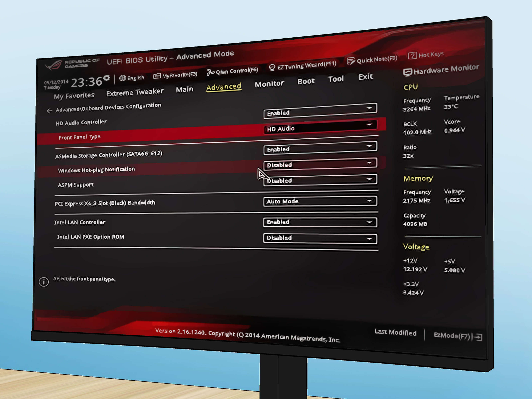The height and width of the screenshot is (399, 532).
Task: Open Qfan Control fan icon
Action: point(210,72)
